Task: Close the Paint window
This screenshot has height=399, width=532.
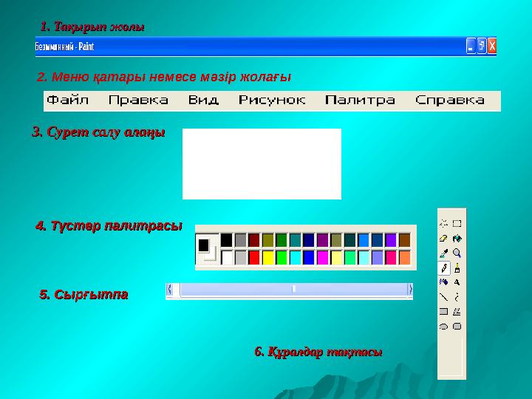Action: tap(492, 46)
